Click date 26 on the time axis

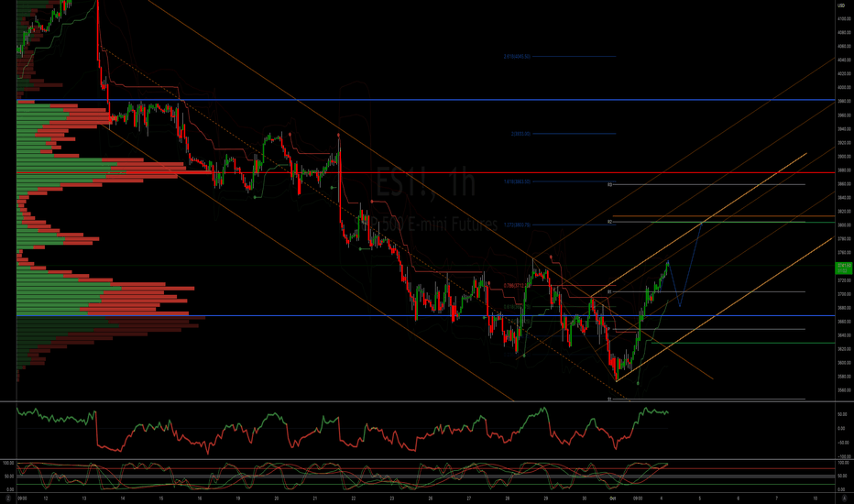pos(431,498)
